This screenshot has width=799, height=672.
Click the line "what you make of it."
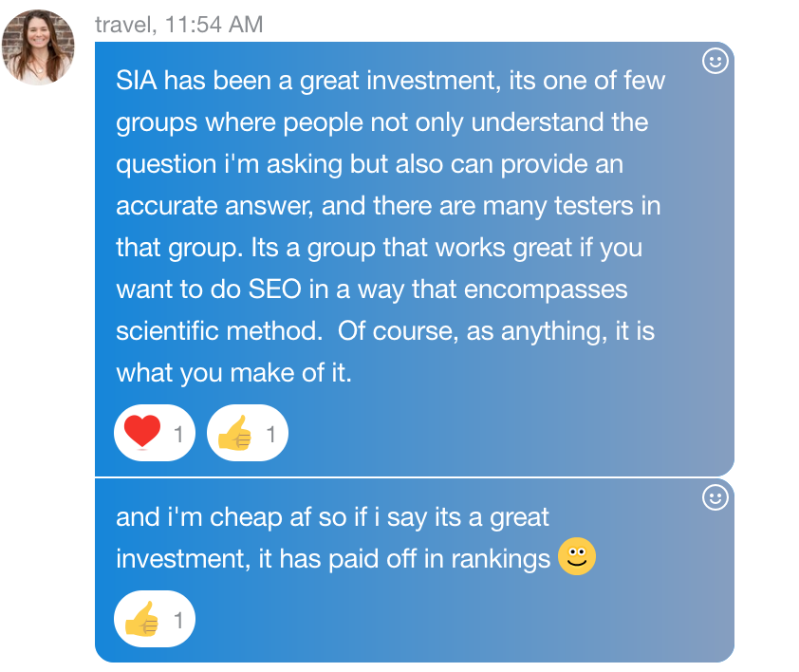click(x=233, y=373)
